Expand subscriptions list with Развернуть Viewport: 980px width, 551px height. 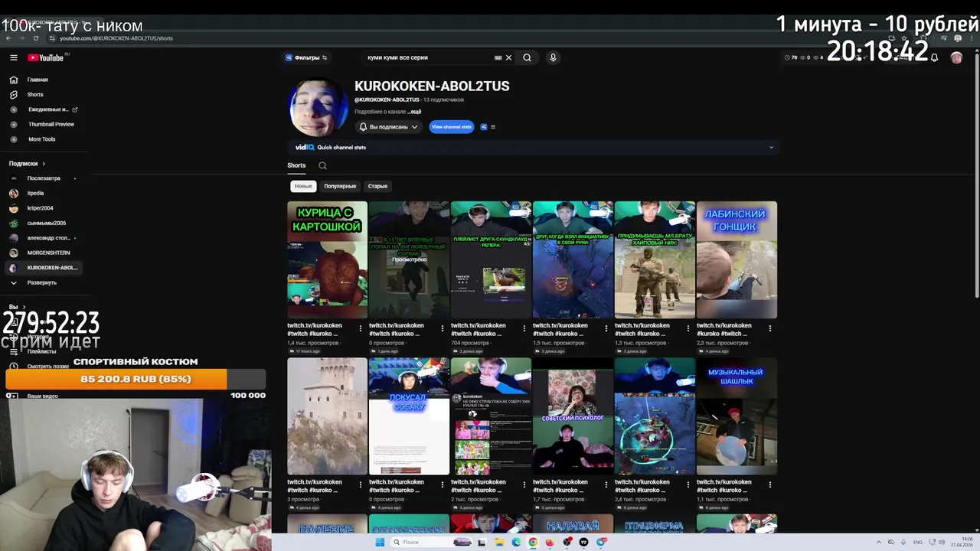click(41, 282)
